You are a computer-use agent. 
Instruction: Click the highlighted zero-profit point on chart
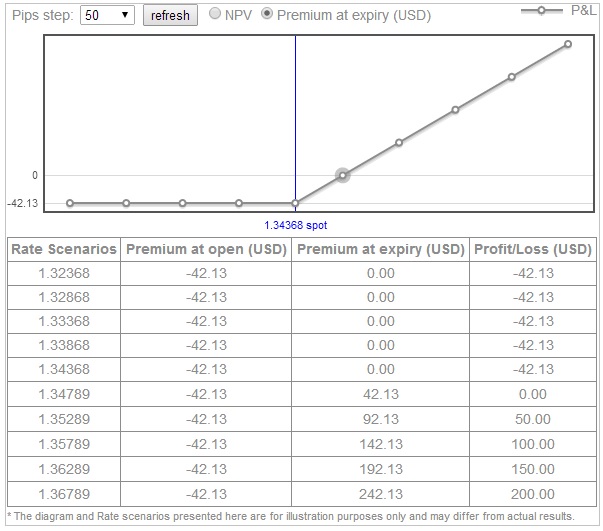pos(342,175)
